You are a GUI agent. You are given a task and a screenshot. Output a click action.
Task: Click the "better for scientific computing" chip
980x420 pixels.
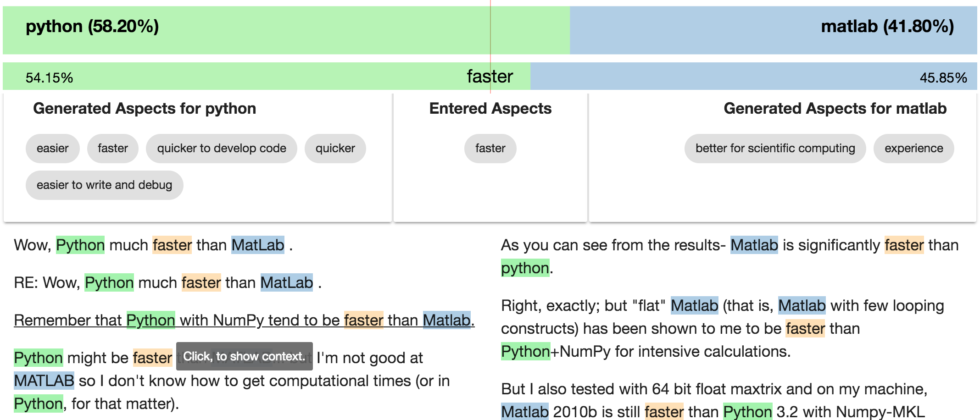tap(775, 149)
